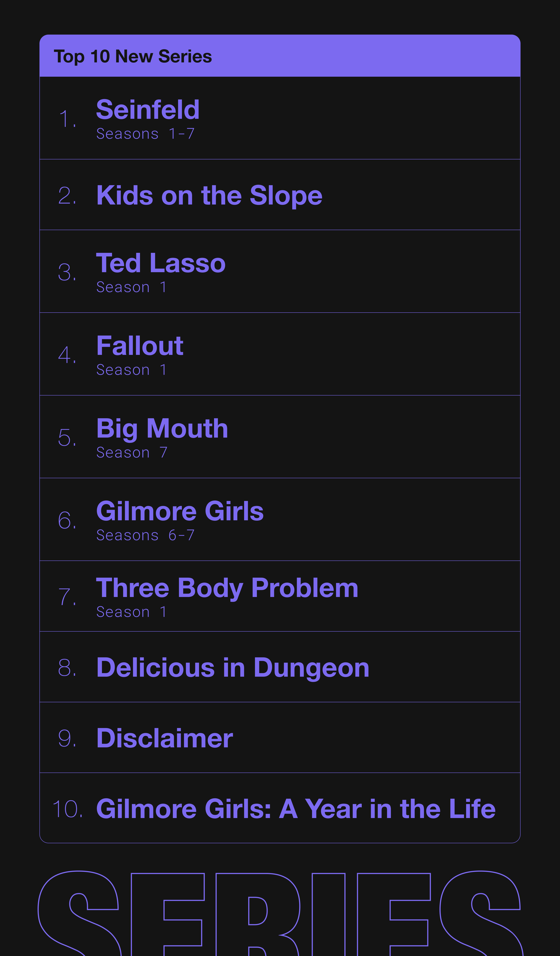Click the rank number 10 in the list

coord(67,809)
